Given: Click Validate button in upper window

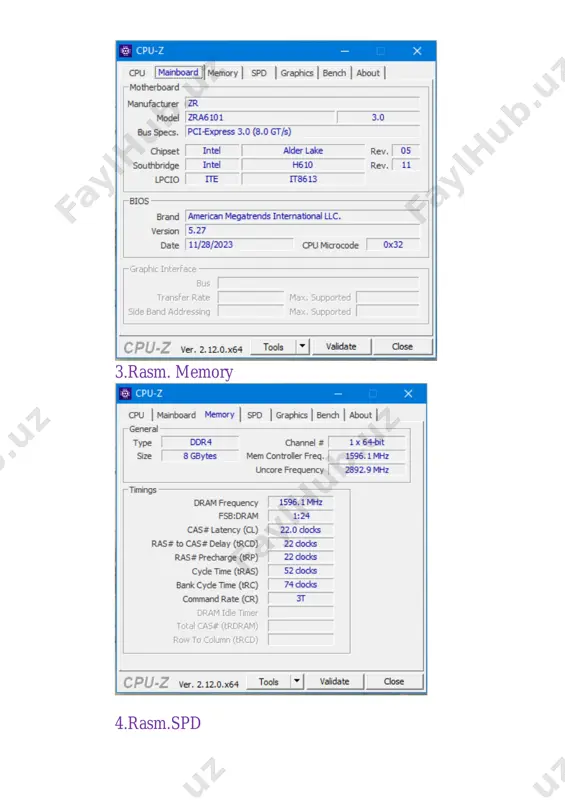Looking at the screenshot, I should [x=341, y=346].
